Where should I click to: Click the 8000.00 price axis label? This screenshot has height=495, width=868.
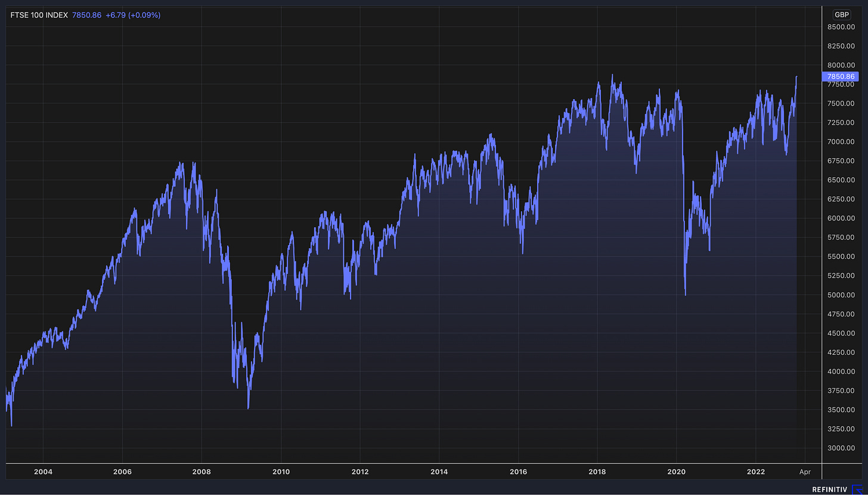tap(841, 65)
